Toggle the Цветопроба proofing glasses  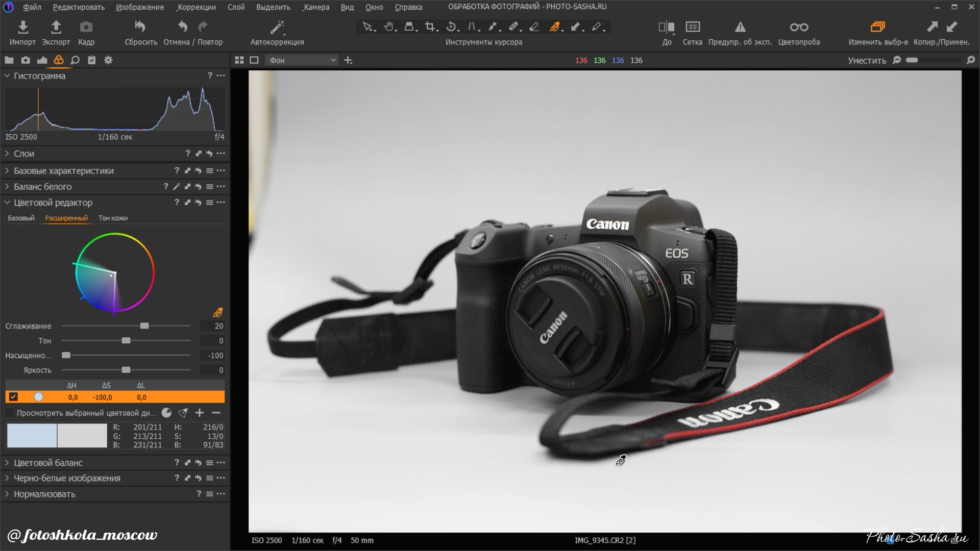798,27
